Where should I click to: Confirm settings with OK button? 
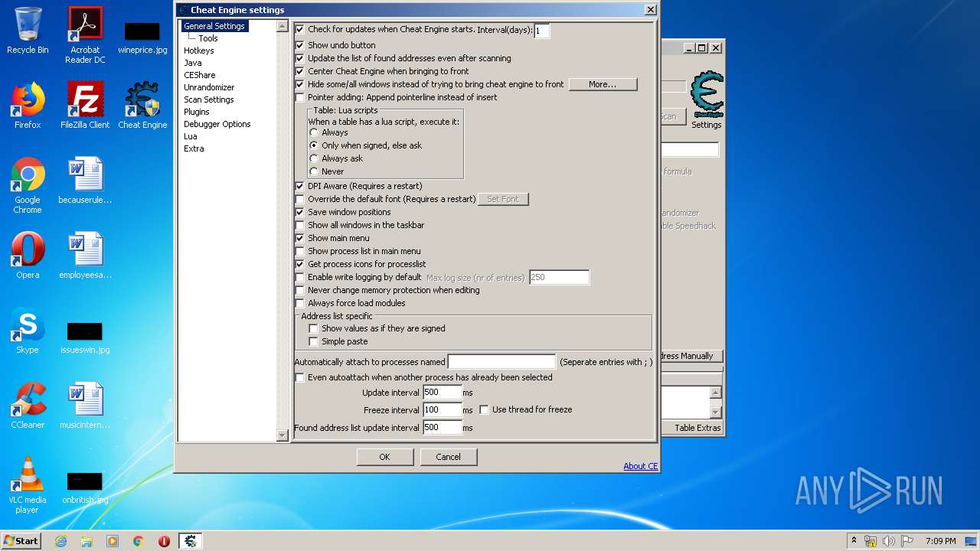(384, 457)
